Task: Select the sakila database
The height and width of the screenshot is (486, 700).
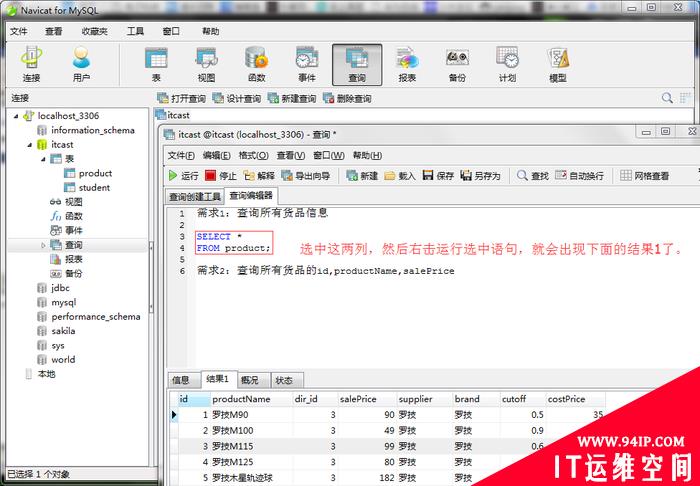Action: pyautogui.click(x=56, y=331)
